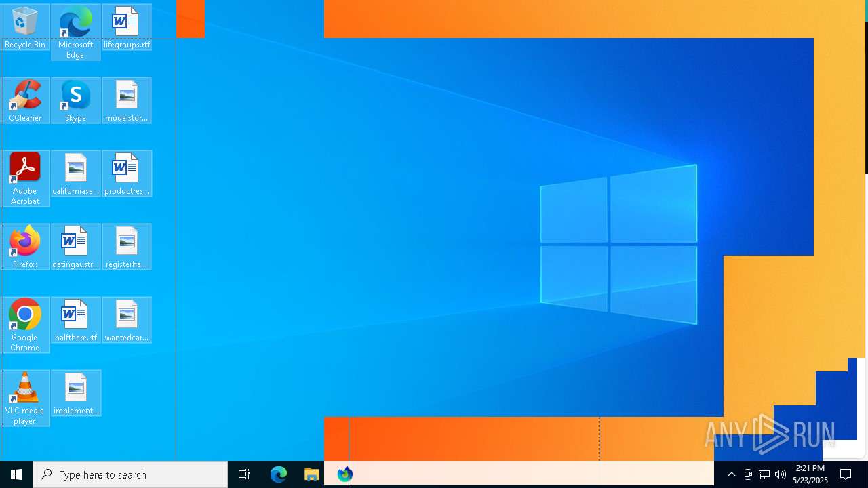
Task: Open the volume control tray icon
Action: 781,474
